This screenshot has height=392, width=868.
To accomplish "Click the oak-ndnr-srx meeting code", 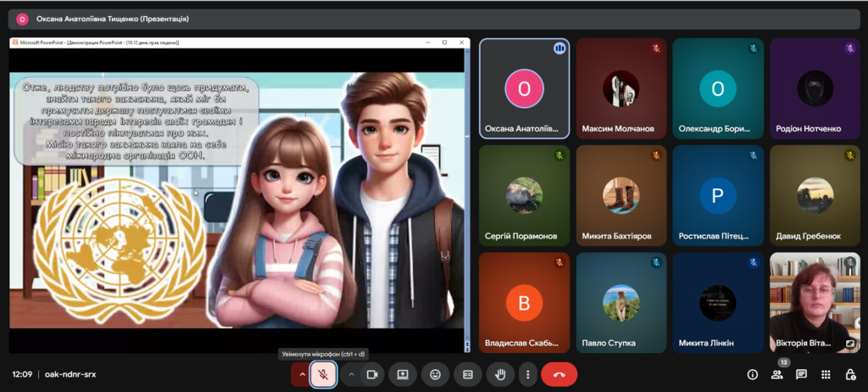I will coord(70,374).
